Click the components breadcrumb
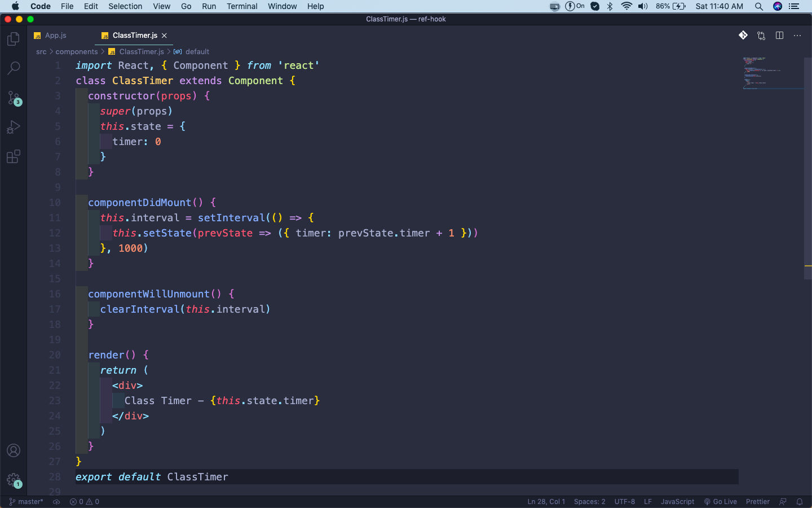The height and width of the screenshot is (508, 812). [77, 51]
